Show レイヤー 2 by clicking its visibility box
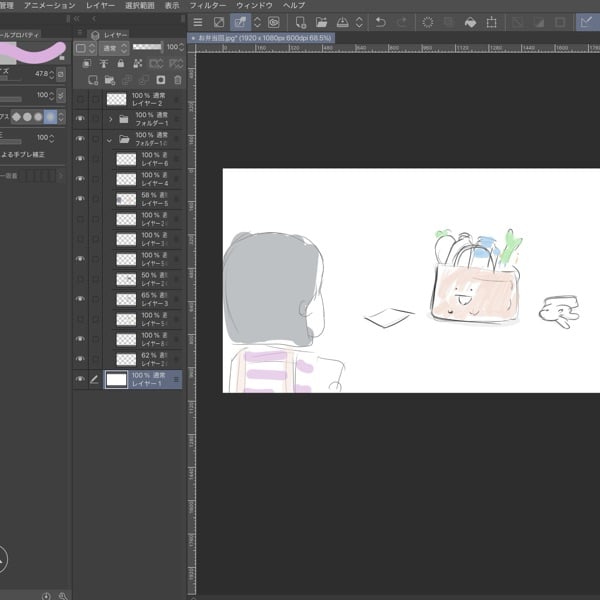Screen dimensions: 600x600 click(81, 99)
